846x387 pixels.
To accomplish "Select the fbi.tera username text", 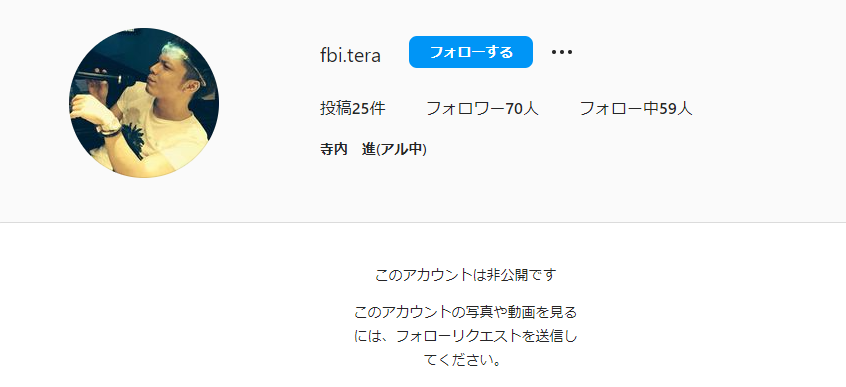I will point(350,56).
